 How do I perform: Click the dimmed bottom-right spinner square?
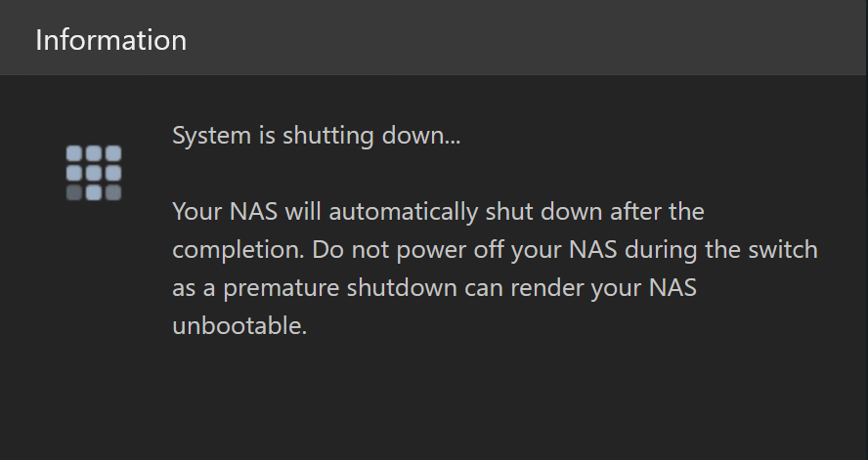point(113,192)
